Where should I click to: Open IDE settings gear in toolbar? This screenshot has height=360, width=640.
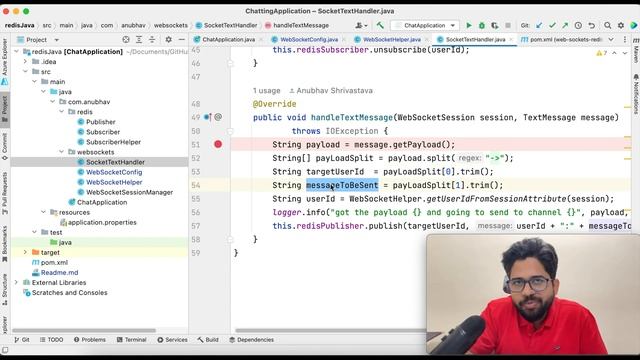[x=621, y=25]
